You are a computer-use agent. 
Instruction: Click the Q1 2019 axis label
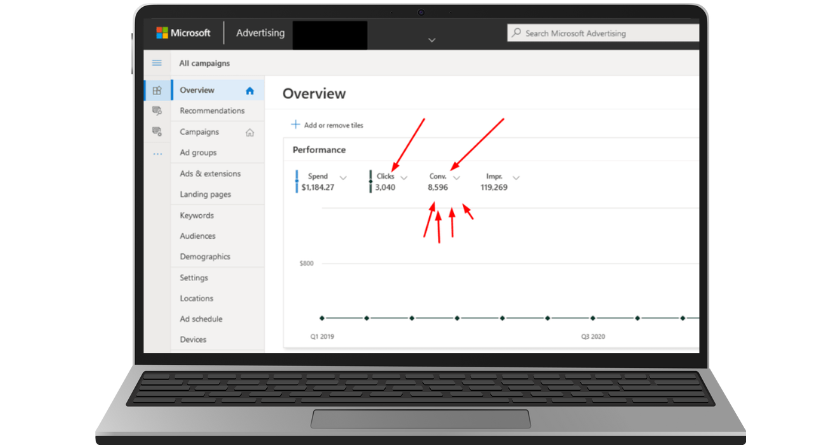click(322, 337)
